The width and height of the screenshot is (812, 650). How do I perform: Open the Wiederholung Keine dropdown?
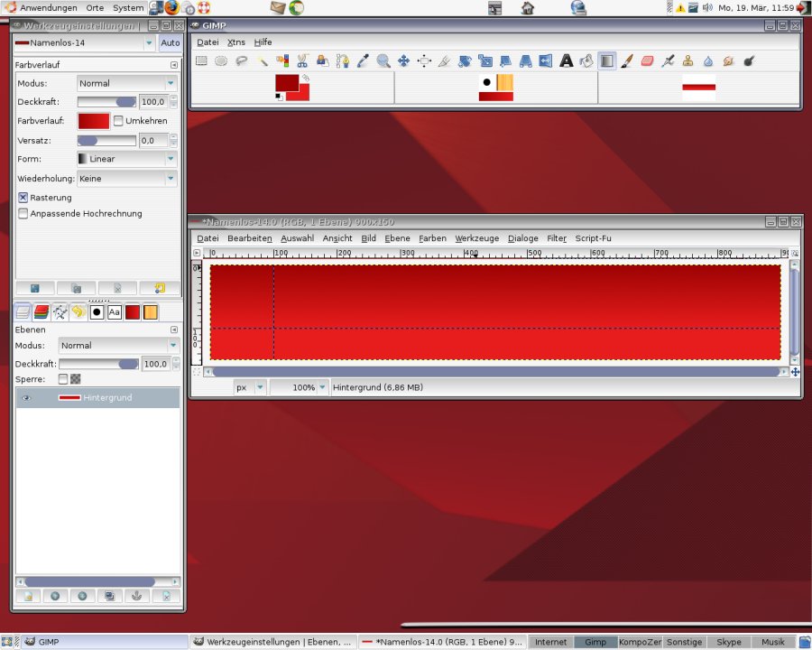tap(127, 179)
